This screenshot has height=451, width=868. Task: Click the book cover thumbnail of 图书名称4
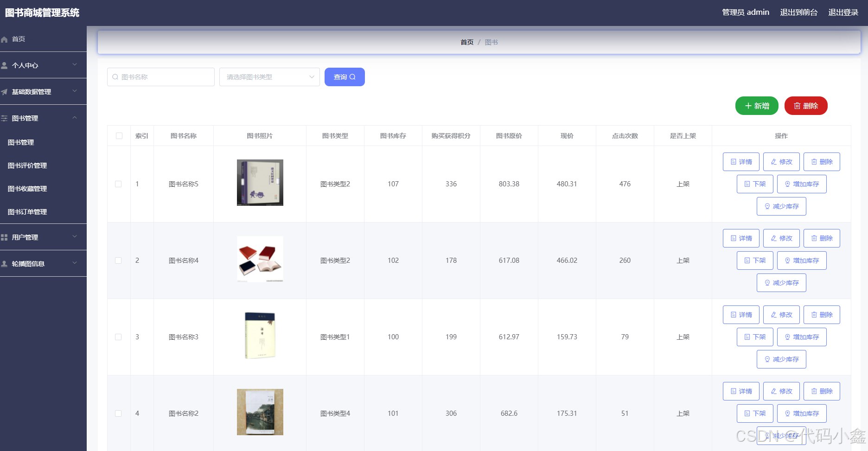(x=260, y=259)
